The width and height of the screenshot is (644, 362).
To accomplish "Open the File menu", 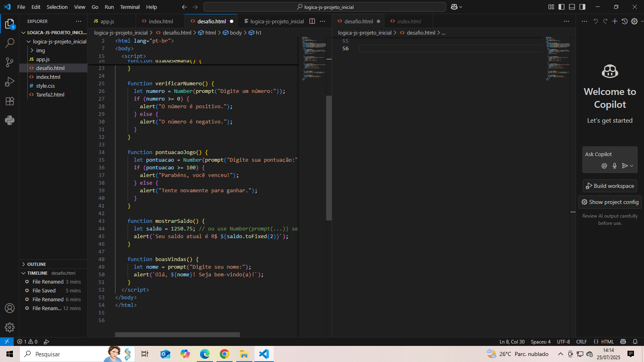I will point(21,7).
